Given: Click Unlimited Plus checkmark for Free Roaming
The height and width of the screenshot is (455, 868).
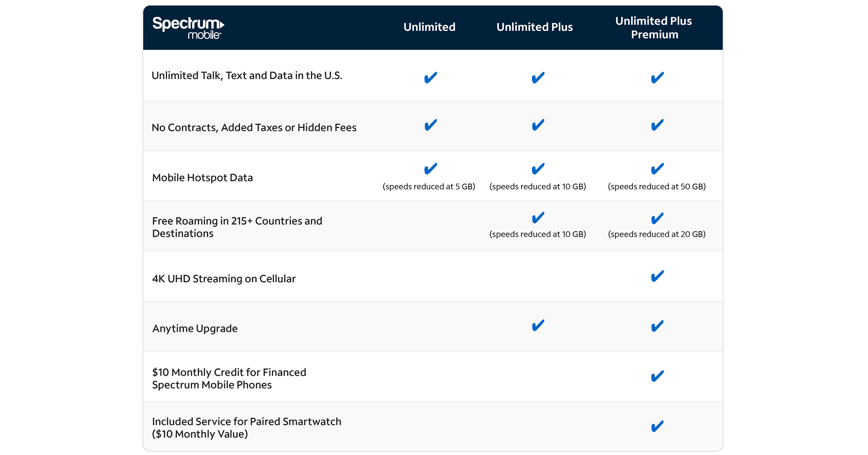Looking at the screenshot, I should click(538, 218).
